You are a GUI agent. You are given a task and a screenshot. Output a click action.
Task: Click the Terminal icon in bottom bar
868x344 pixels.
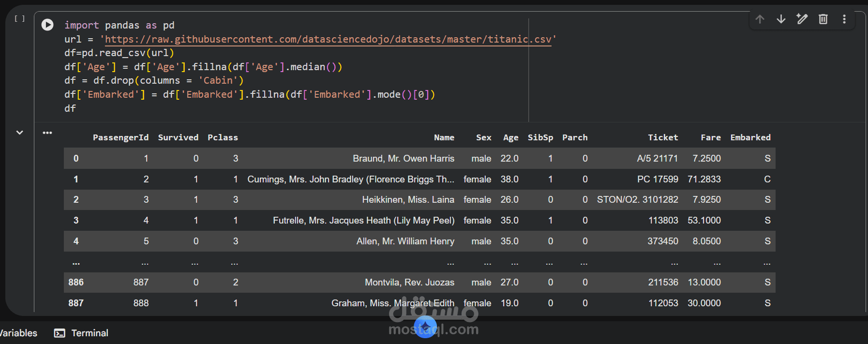(x=60, y=333)
